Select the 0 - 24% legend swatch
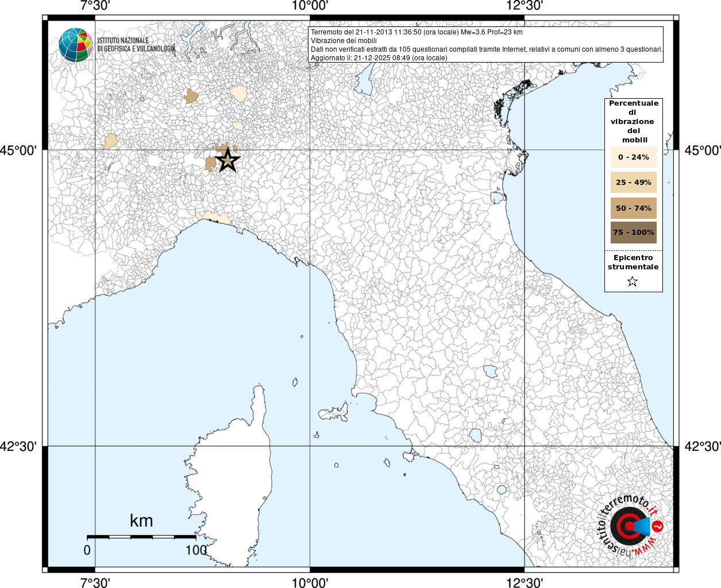This screenshot has width=721, height=588. (x=633, y=157)
